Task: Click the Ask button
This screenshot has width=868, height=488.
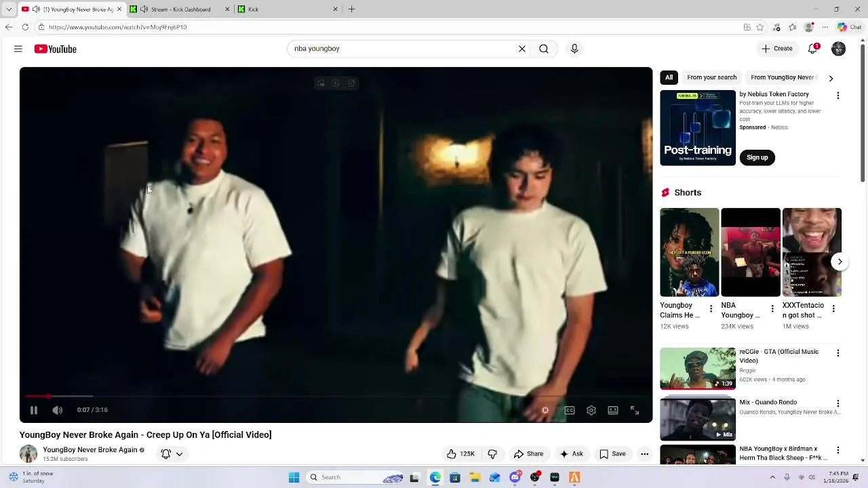Action: 571,454
